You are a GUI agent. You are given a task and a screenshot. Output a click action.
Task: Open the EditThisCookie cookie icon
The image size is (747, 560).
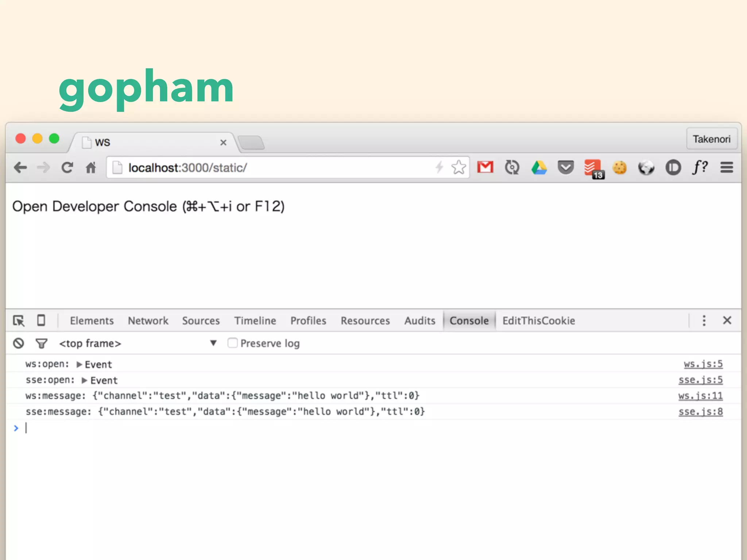[619, 168]
